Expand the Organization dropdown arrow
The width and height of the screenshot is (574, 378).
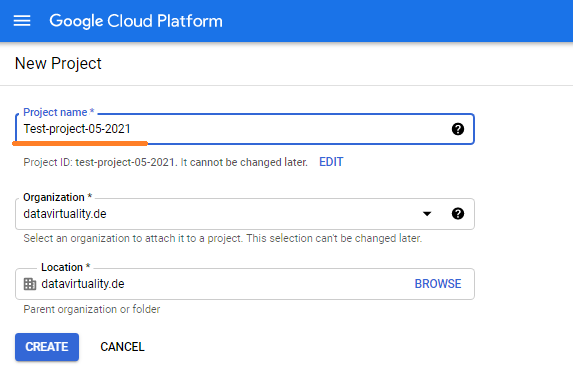pos(427,214)
